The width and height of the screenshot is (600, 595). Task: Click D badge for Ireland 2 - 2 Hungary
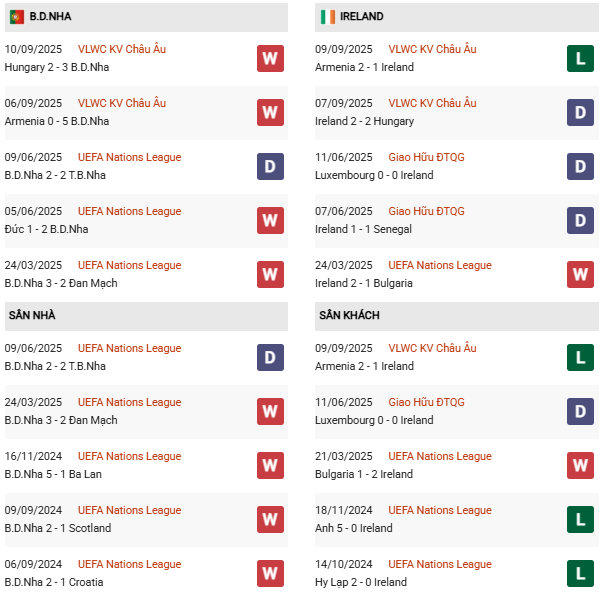pyautogui.click(x=580, y=112)
